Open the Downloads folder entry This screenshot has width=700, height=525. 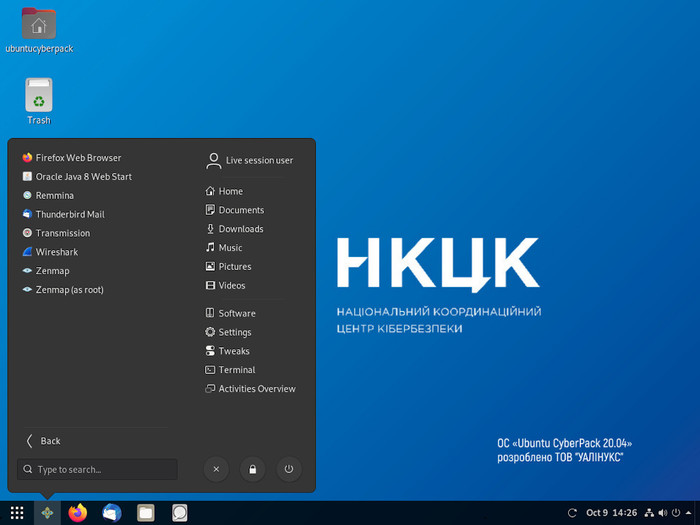[x=240, y=229]
